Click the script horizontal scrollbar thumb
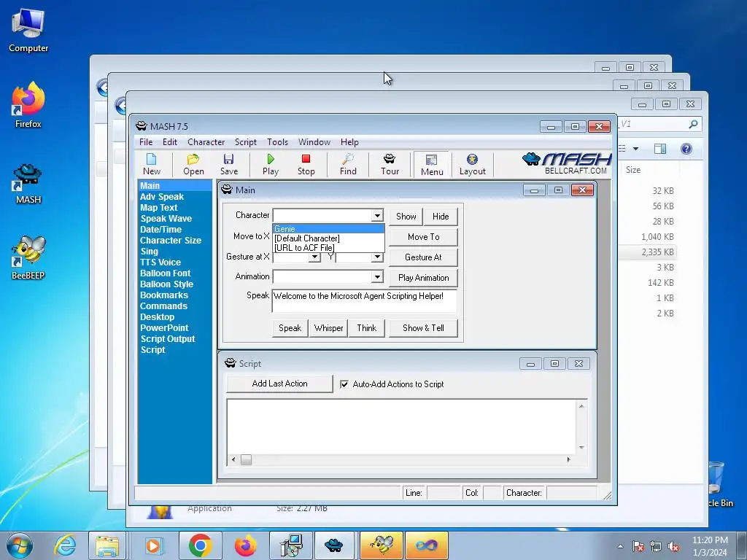The image size is (747, 560). point(246,459)
